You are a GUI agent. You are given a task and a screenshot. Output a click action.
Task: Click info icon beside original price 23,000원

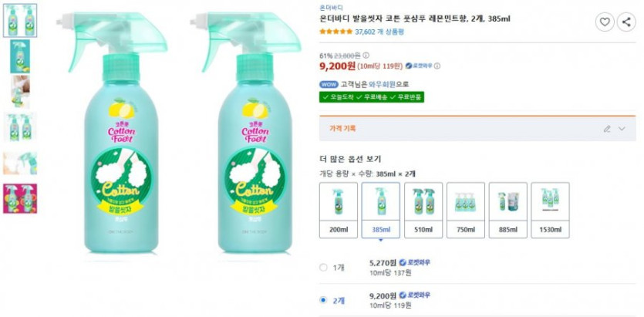[366, 56]
